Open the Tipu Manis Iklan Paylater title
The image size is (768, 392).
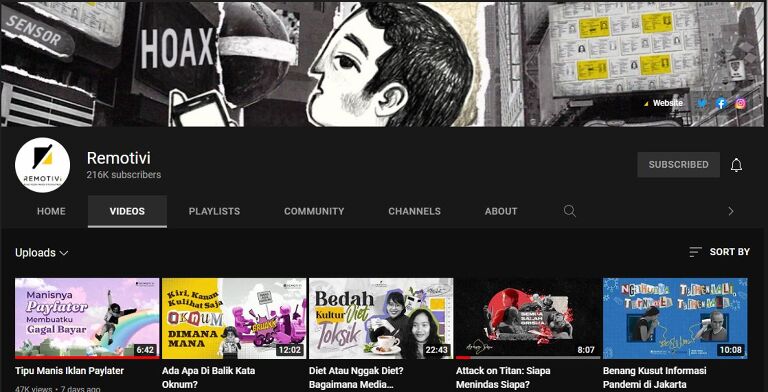(70, 370)
